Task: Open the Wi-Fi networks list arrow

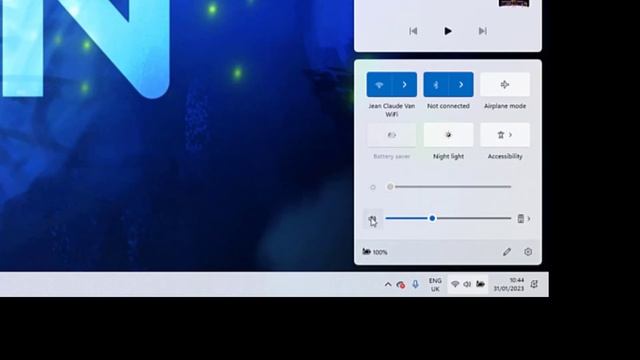Action: click(404, 84)
